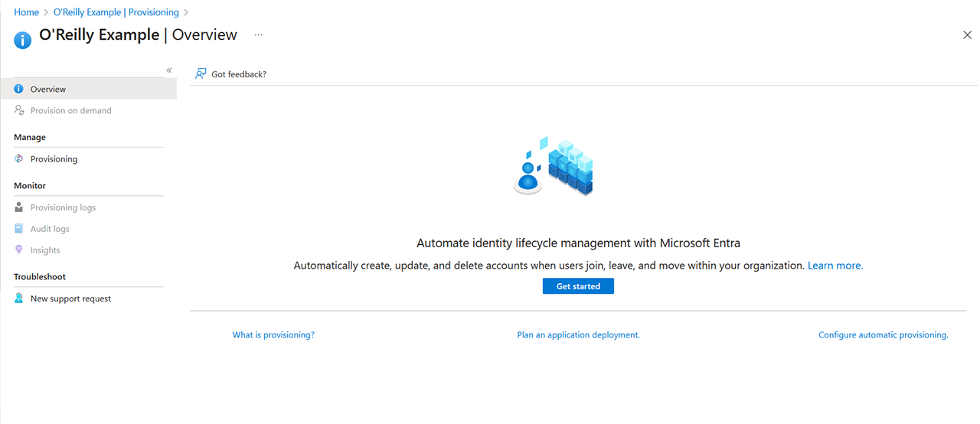Image resolution: width=980 pixels, height=424 pixels.
Task: Click the Manage section heading
Action: click(30, 137)
